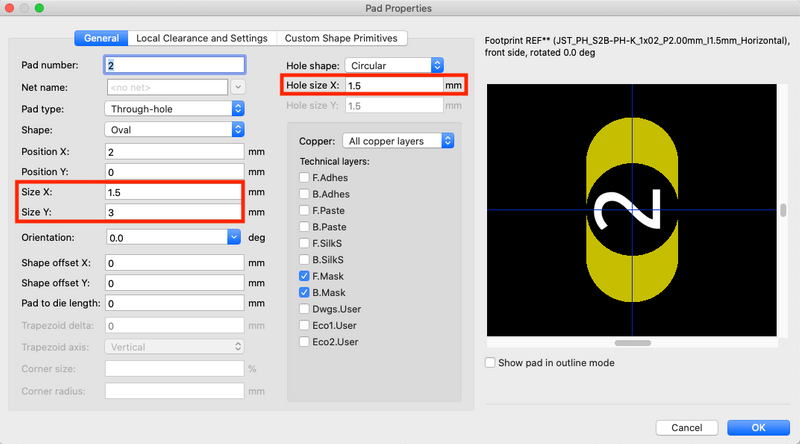Click the Pad number input field
The height and width of the screenshot is (444, 800).
point(174,65)
